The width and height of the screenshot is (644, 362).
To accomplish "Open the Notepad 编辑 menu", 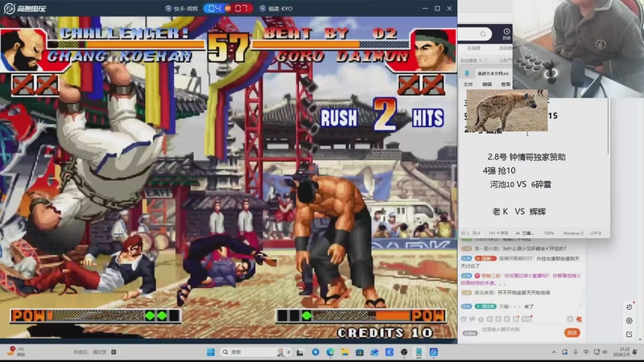I will [x=487, y=84].
